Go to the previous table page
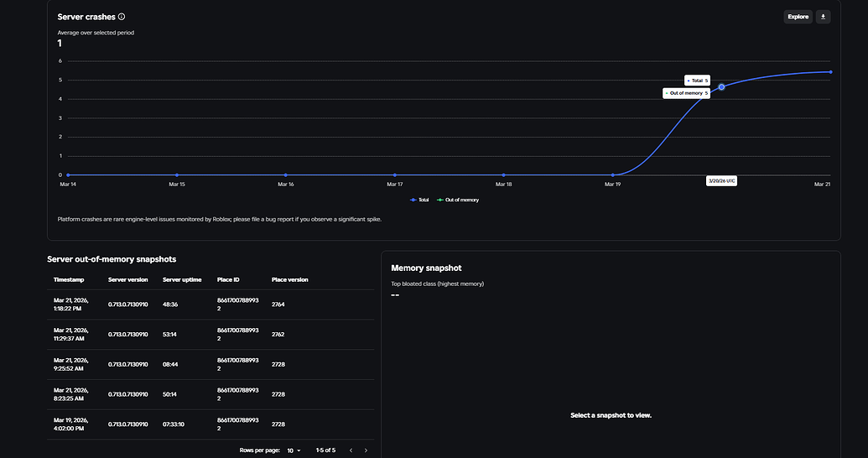 [351, 450]
